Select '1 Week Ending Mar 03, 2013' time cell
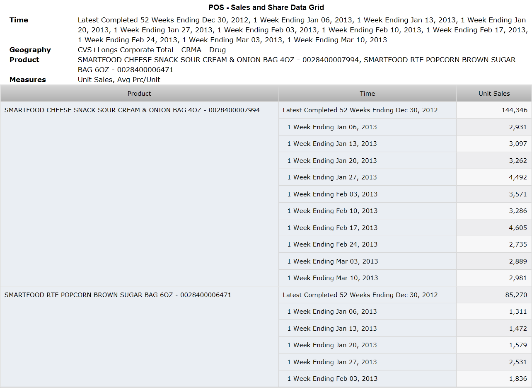Image resolution: width=532 pixels, height=392 pixels. point(368,261)
